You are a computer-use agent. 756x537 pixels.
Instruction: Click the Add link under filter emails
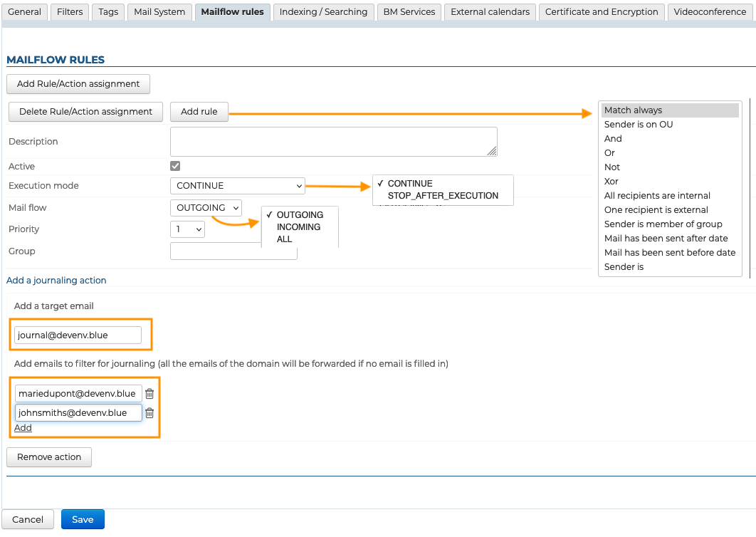click(x=23, y=428)
